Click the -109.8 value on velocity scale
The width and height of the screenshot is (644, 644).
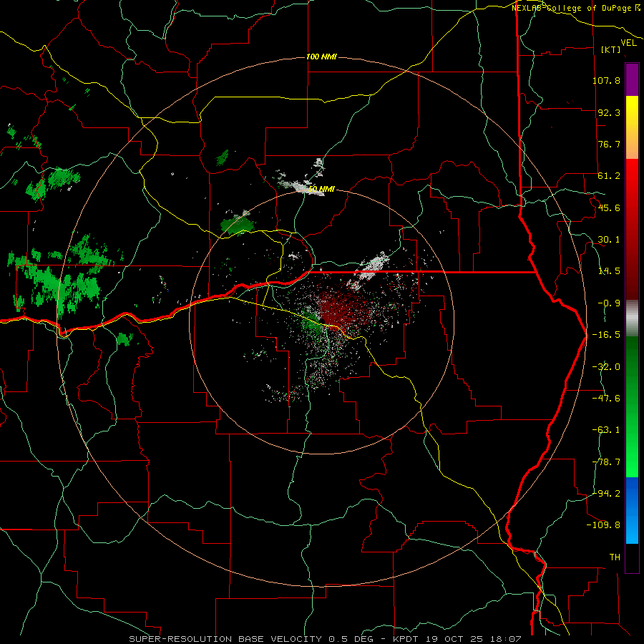pos(604,525)
